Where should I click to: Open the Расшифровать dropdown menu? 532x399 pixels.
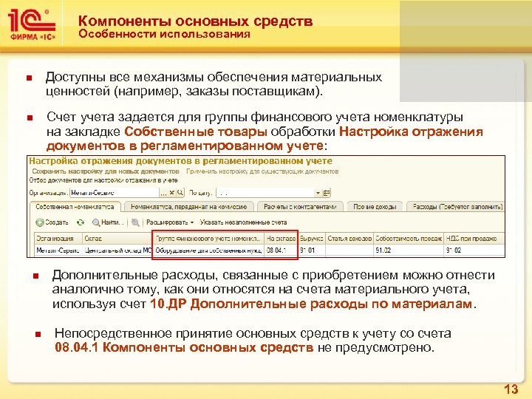pyautogui.click(x=170, y=222)
